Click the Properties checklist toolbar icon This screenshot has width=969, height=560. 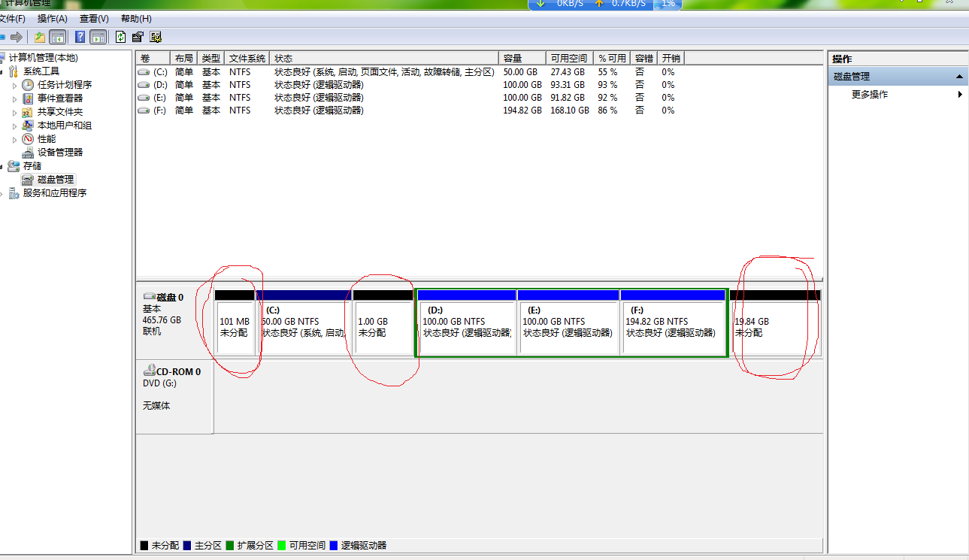pyautogui.click(x=138, y=37)
